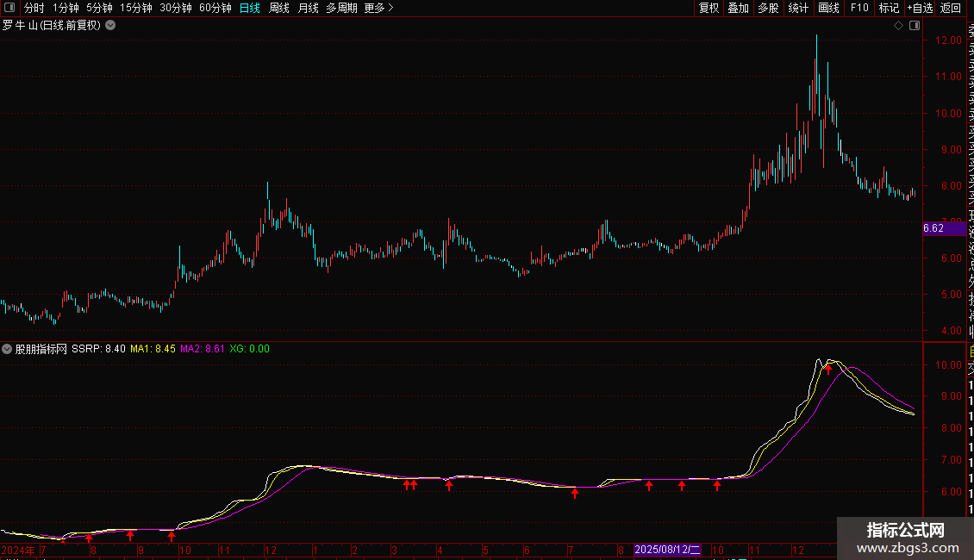Click the 6.62 price marker on axis
This screenshot has width=974, height=560.
944,227
